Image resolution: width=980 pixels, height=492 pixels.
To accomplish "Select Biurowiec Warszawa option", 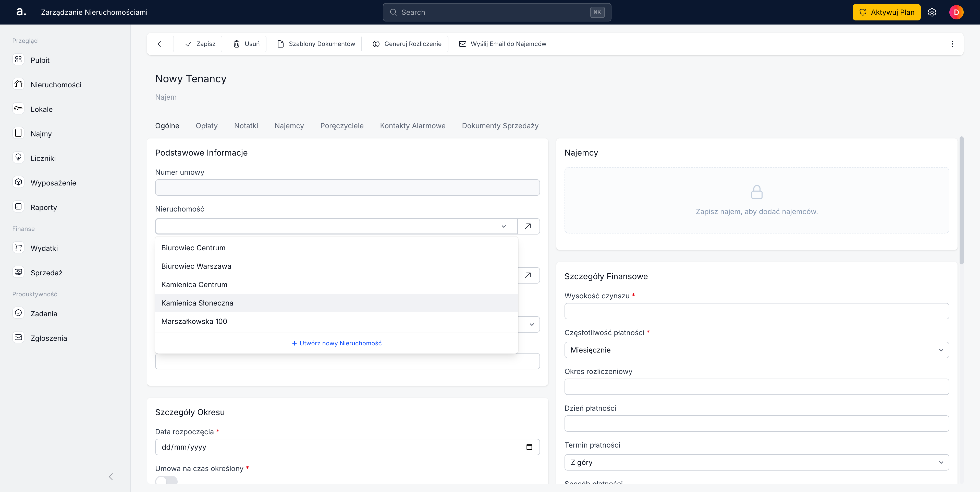I will (336, 266).
